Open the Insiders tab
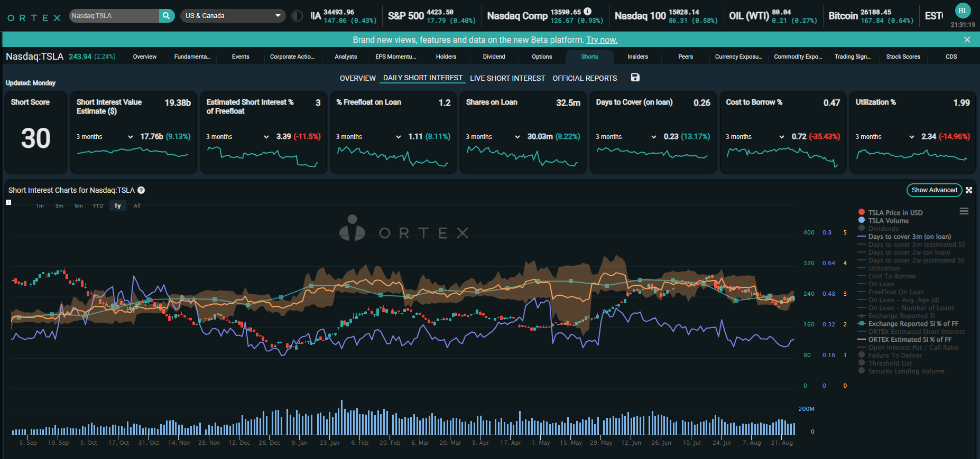980x459 pixels. [637, 57]
